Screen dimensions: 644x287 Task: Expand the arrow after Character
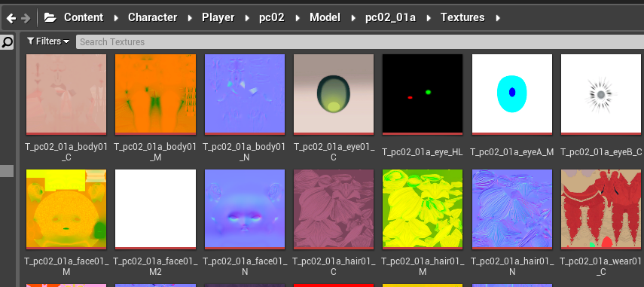(190, 18)
